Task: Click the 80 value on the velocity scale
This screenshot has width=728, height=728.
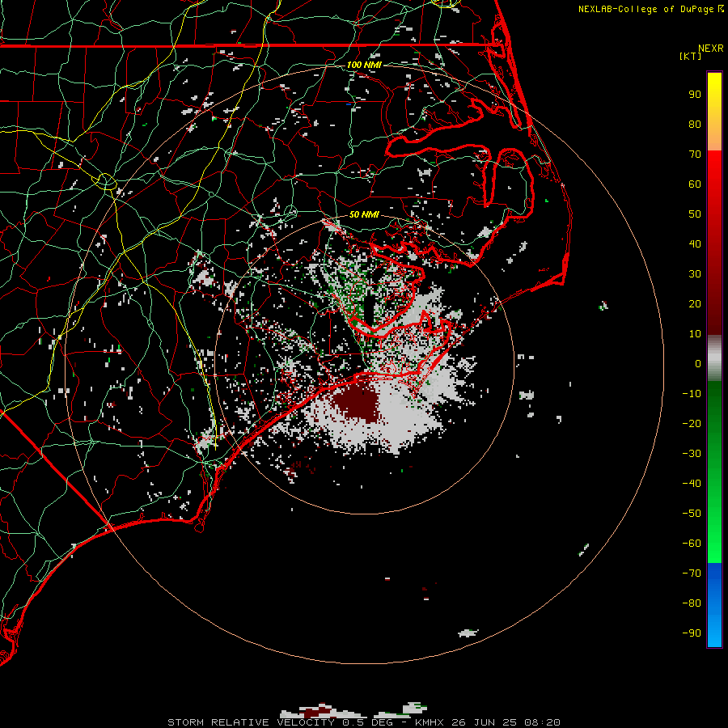Action: click(695, 124)
